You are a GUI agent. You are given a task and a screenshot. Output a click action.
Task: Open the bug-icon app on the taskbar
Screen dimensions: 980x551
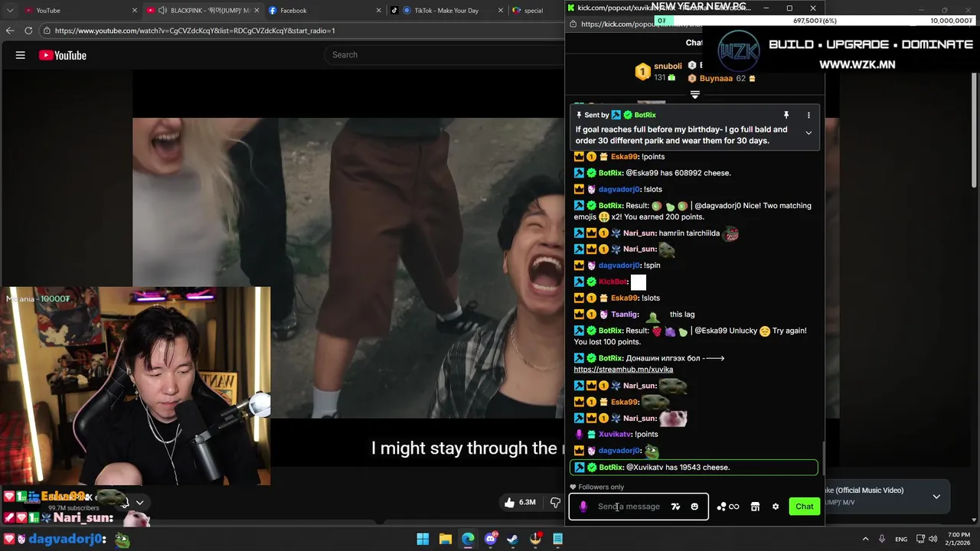536,539
